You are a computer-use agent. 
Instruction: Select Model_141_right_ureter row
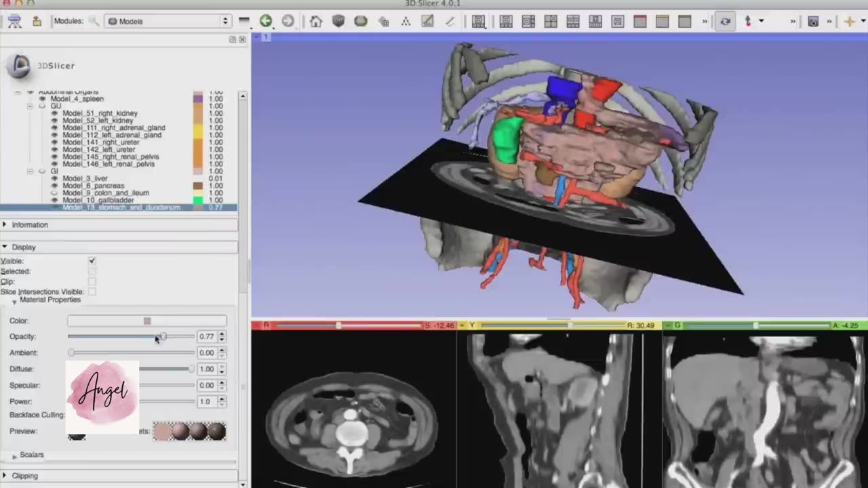(x=101, y=142)
